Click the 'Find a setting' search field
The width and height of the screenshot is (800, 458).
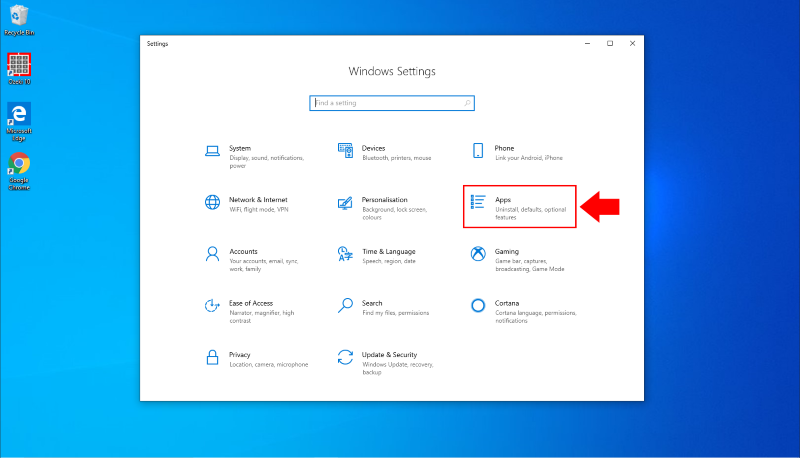(392, 103)
